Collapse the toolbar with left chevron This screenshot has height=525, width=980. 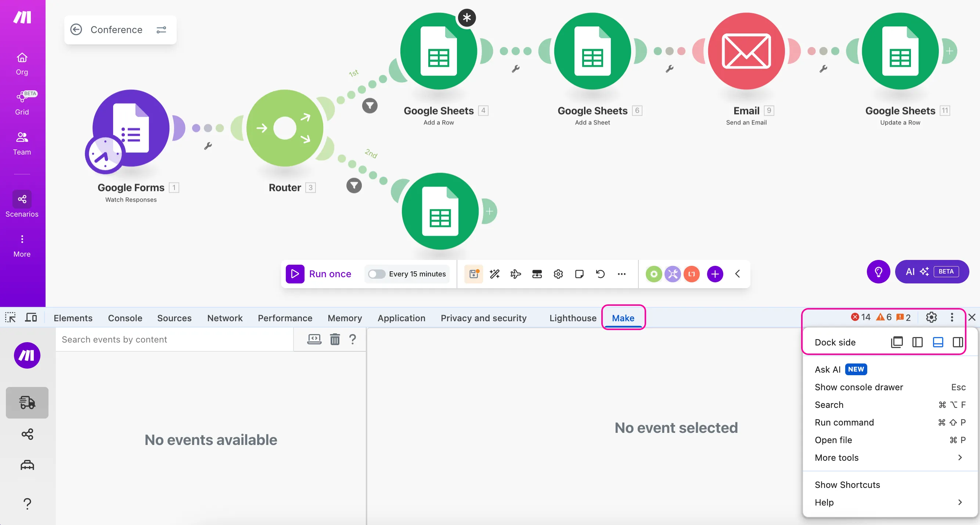point(737,274)
